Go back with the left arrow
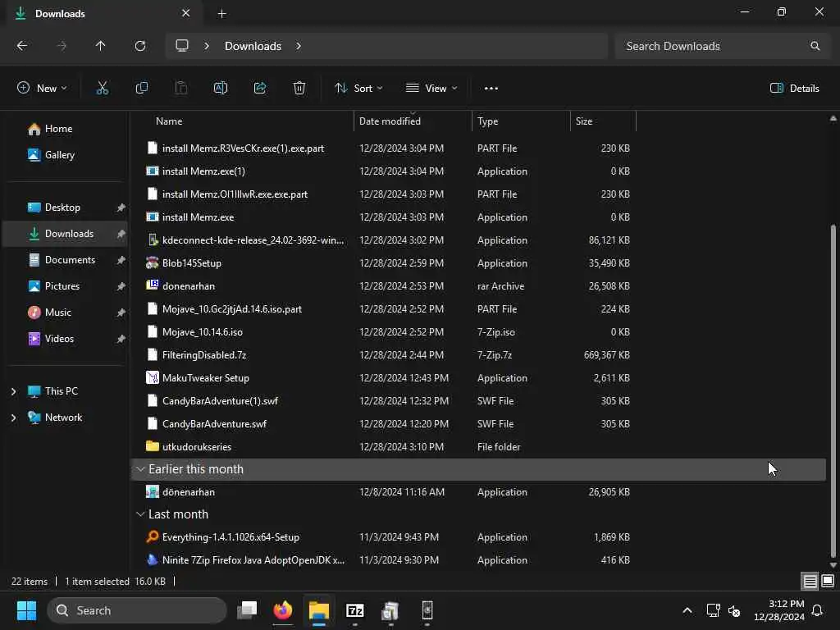This screenshot has width=840, height=630. tap(22, 46)
